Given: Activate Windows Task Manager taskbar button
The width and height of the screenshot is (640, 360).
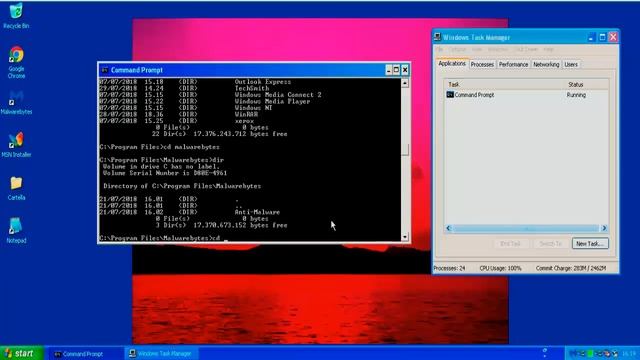Looking at the screenshot, I should click(161, 353).
